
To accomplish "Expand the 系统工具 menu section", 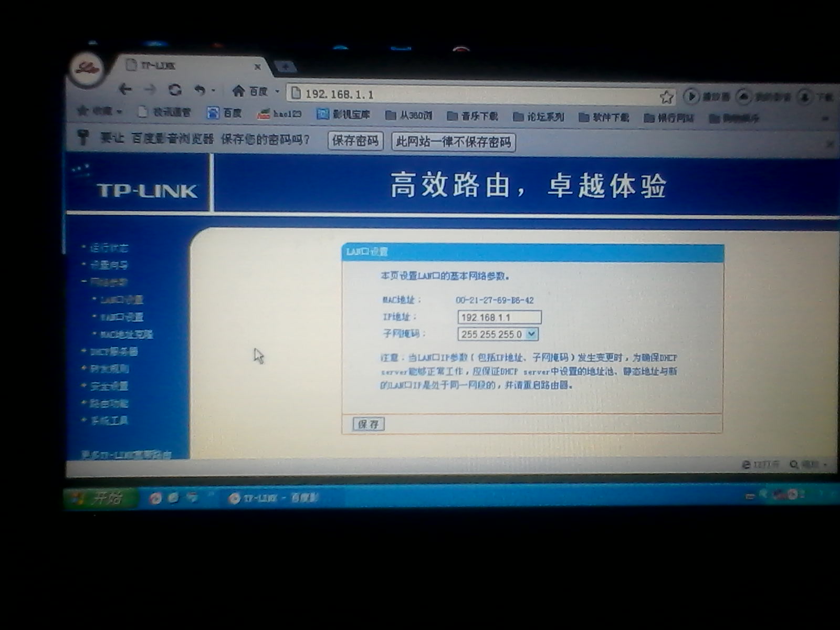I will 109,421.
